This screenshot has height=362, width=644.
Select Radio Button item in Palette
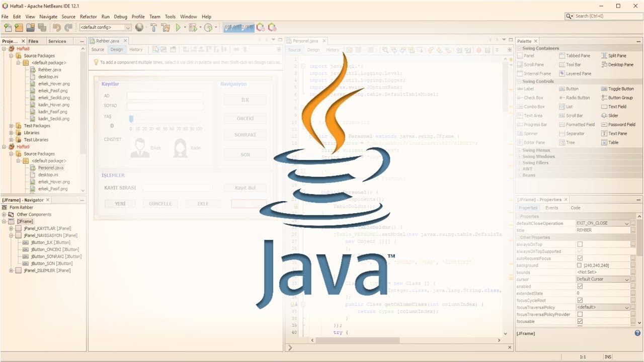pyautogui.click(x=575, y=98)
